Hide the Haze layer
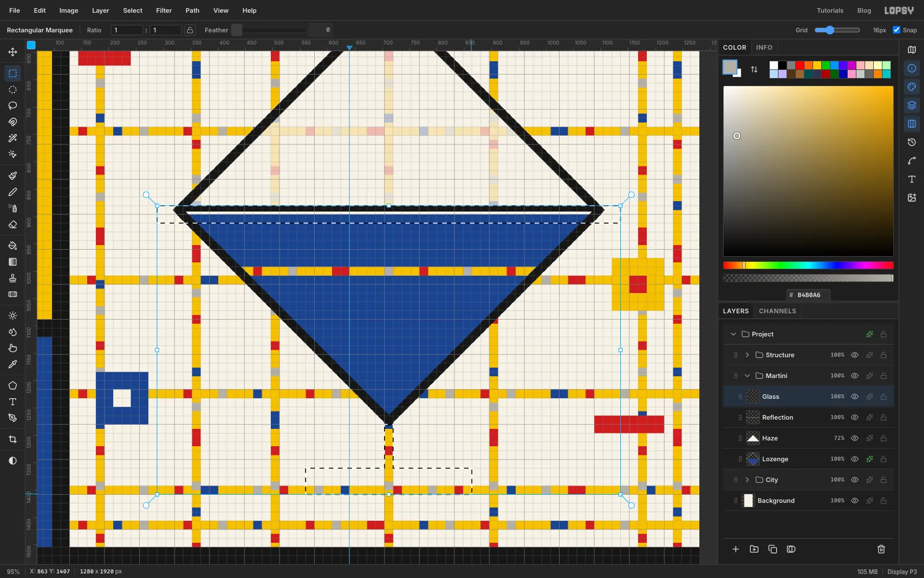Screen dimensions: 924x578 click(855, 438)
